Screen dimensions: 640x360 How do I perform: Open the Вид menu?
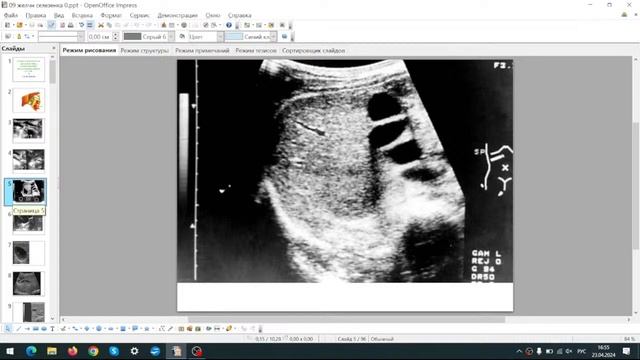pyautogui.click(x=59, y=15)
